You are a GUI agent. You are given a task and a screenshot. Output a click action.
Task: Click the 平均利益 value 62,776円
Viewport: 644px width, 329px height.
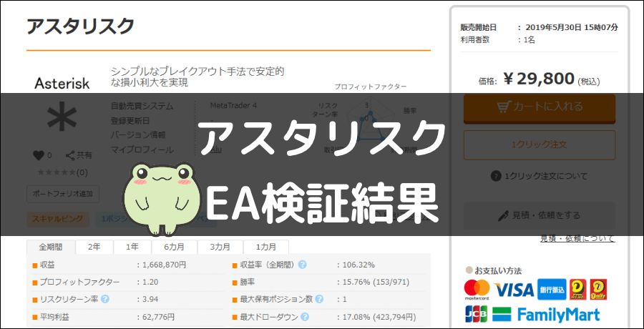tap(158, 317)
